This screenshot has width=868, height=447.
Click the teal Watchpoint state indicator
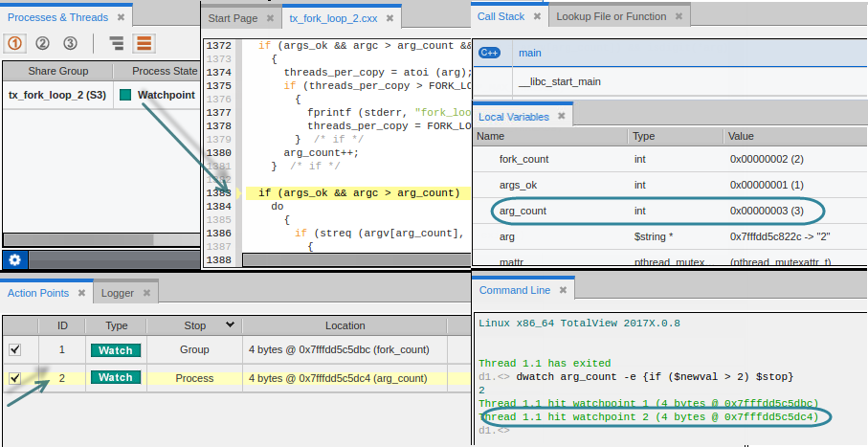(x=125, y=95)
